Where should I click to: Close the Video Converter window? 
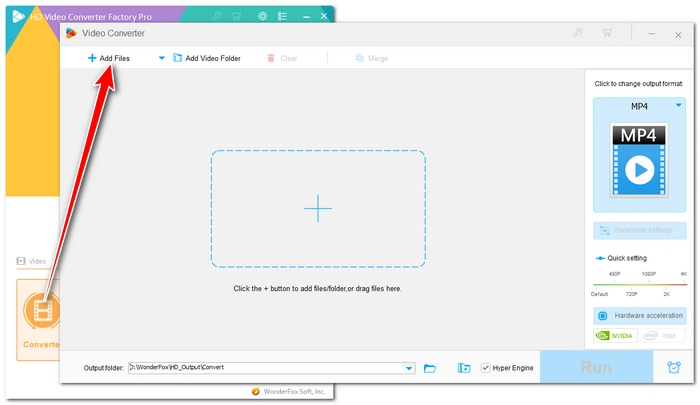pos(678,34)
